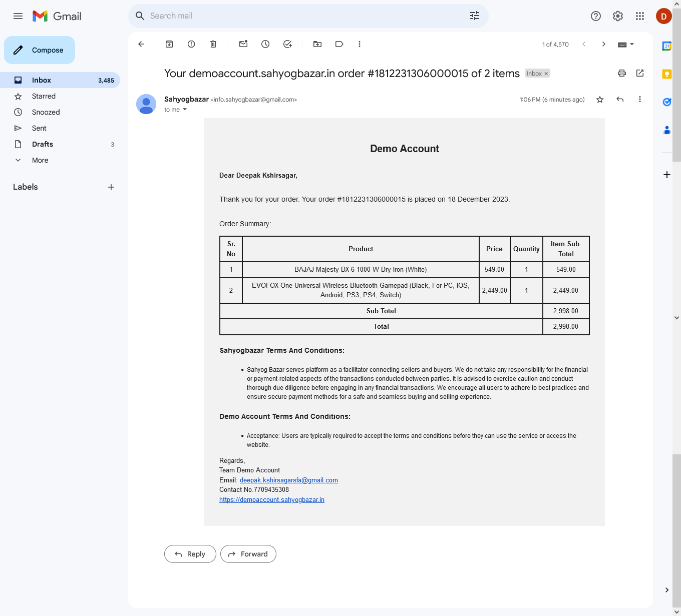This screenshot has width=681, height=616.
Task: Open Contacts side panel
Action: (667, 130)
